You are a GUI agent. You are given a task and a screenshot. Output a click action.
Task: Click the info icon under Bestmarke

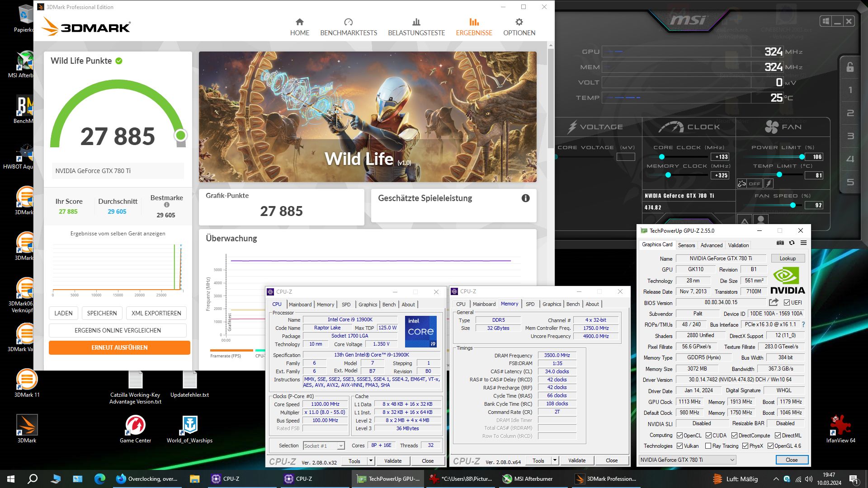(x=166, y=205)
